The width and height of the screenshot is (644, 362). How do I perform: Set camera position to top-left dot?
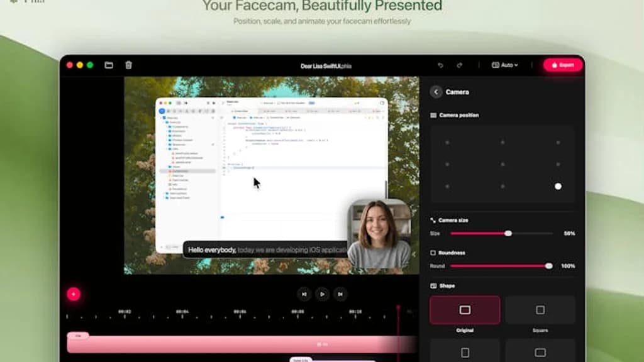447,142
